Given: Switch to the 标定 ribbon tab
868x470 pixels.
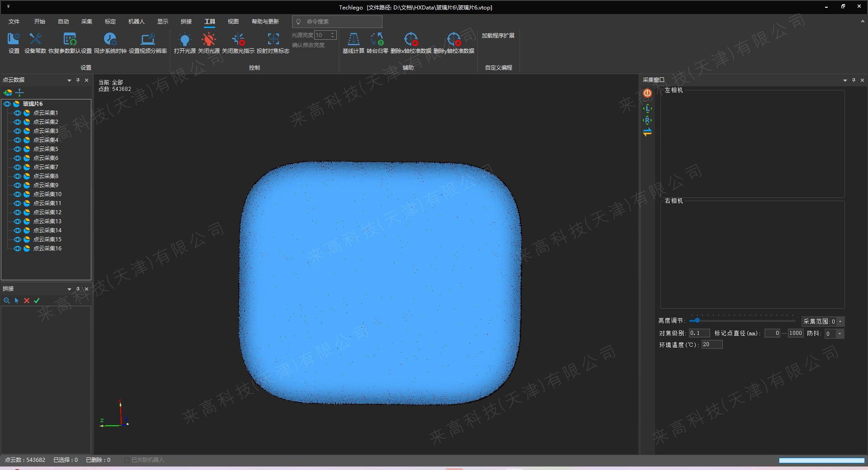Looking at the screenshot, I should point(110,21).
